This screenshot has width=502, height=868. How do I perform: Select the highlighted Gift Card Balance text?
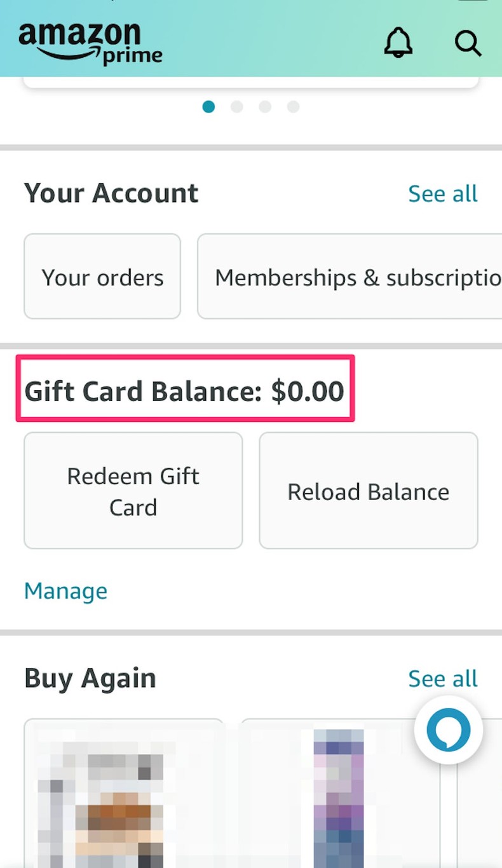tap(184, 391)
